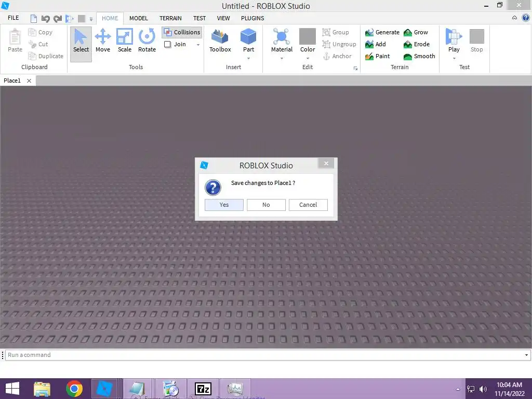This screenshot has width=532, height=399.
Task: Open the command bar history dropdown
Action: point(526,355)
